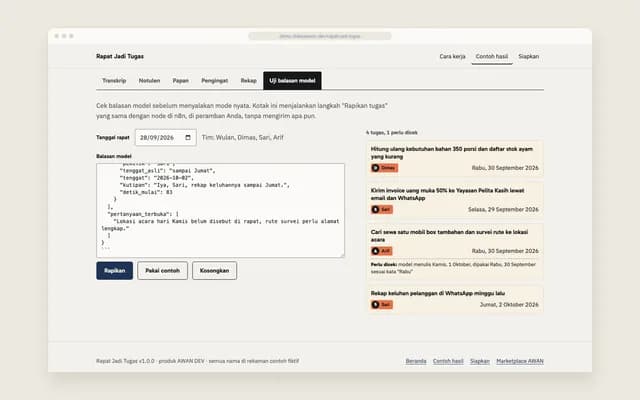Click the 'Tanggal rapat' label

[x=113, y=138]
